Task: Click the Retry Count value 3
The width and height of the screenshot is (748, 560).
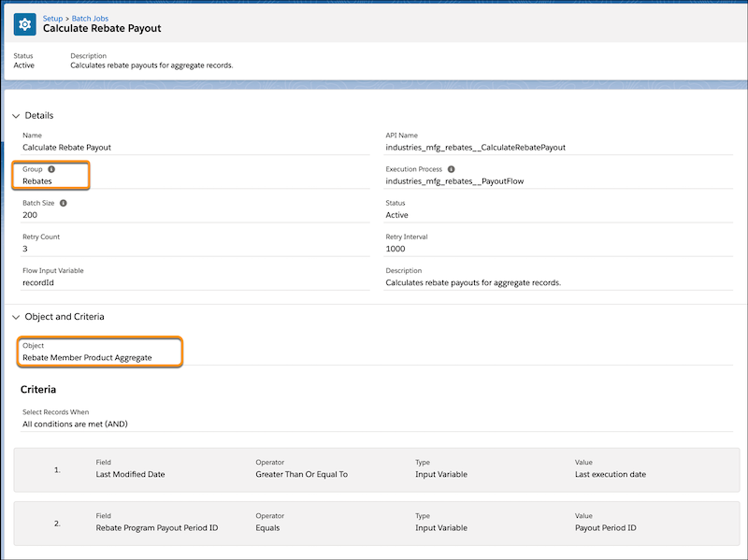Action: pyautogui.click(x=25, y=249)
